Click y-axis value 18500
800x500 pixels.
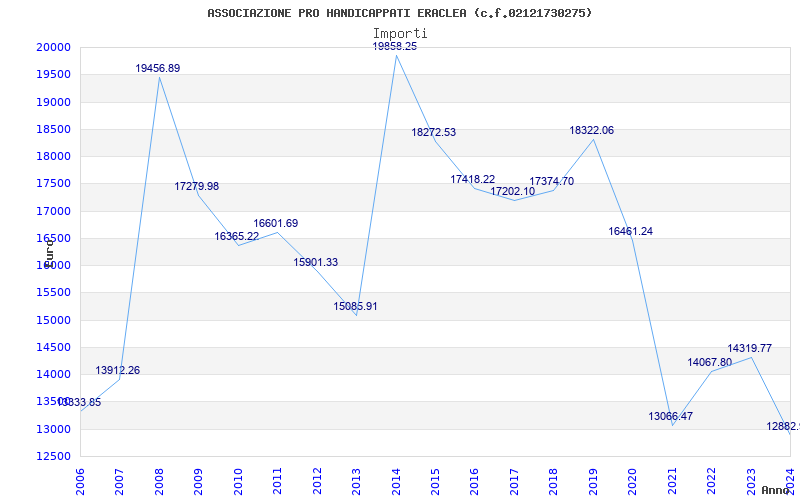(53, 129)
